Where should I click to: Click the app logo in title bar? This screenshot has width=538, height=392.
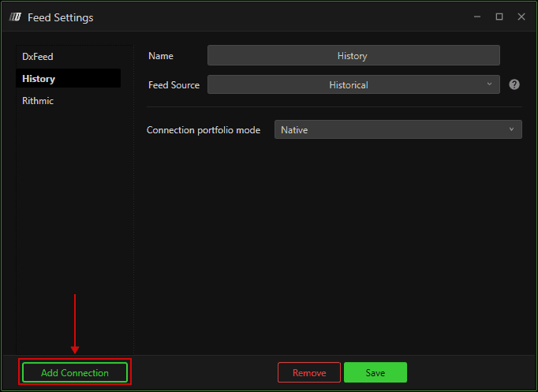point(16,17)
